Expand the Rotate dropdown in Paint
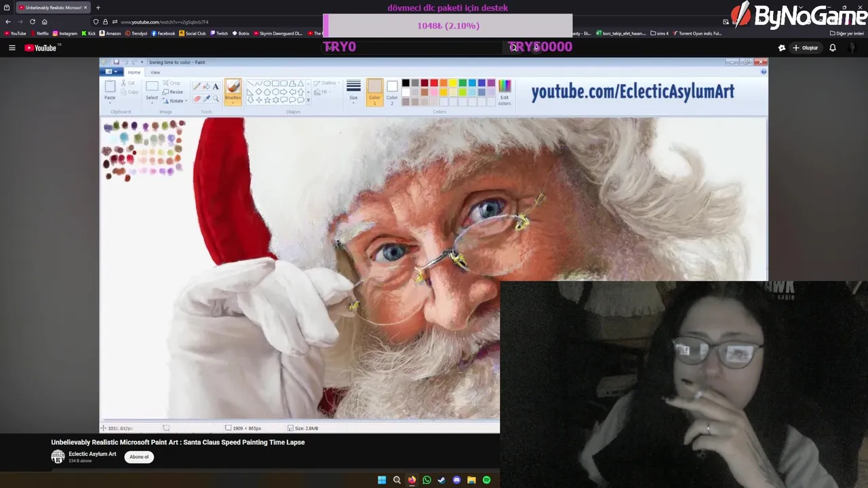Image resolution: width=868 pixels, height=488 pixels. [176, 101]
